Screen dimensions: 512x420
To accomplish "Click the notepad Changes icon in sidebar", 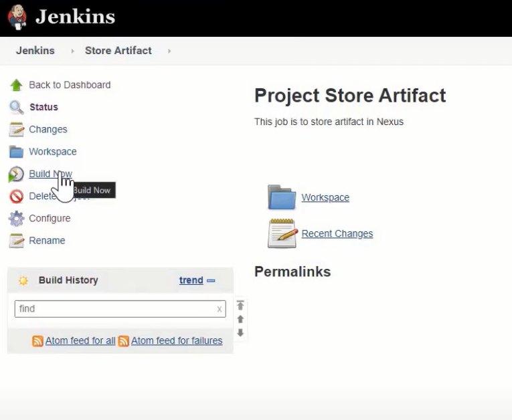I will tap(16, 130).
